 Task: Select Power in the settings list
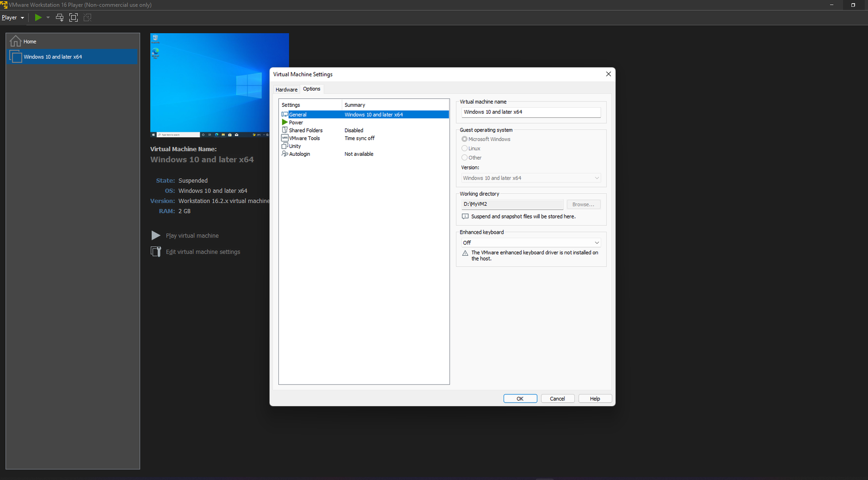click(296, 123)
